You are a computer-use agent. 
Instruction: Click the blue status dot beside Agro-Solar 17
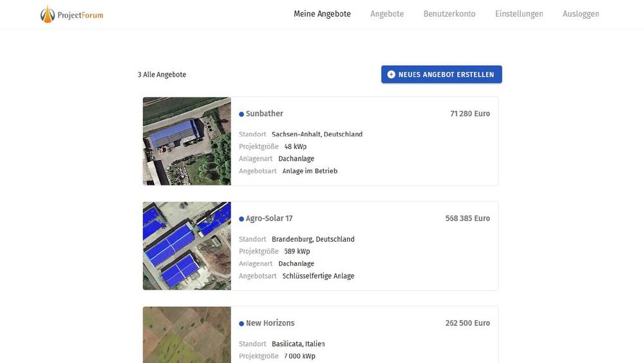[x=241, y=219]
